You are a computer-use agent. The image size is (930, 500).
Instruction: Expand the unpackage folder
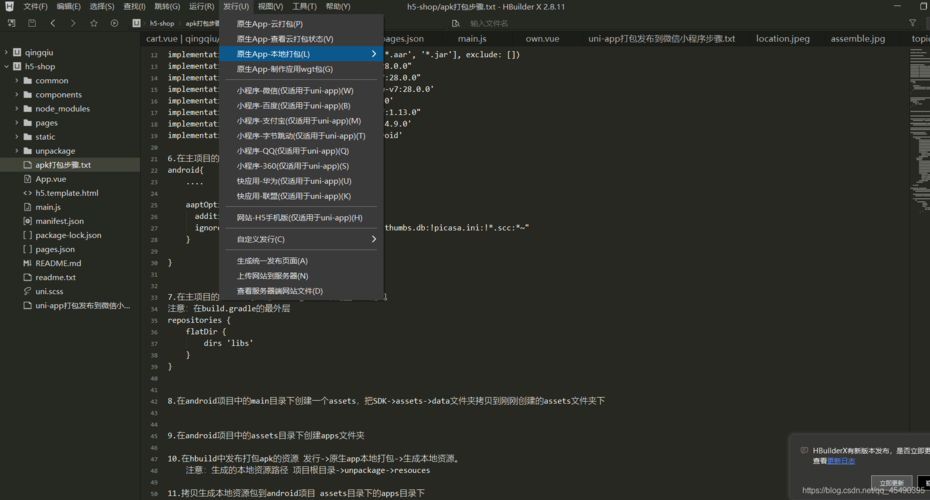(17, 151)
